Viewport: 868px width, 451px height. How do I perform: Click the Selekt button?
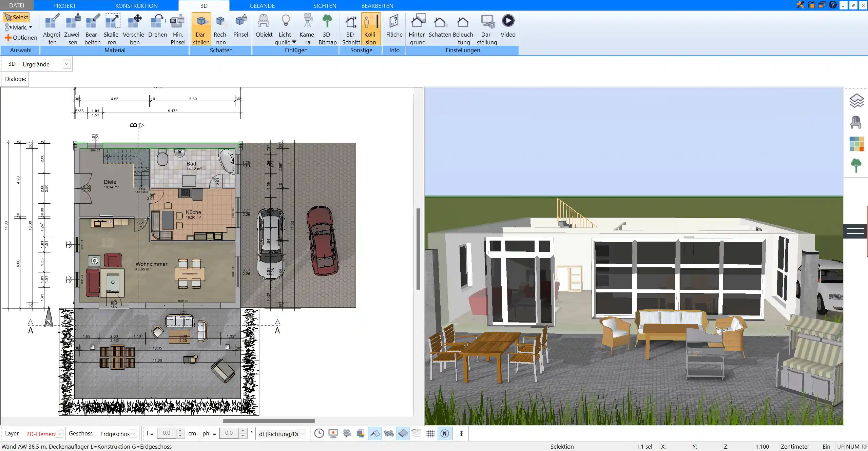(16, 17)
